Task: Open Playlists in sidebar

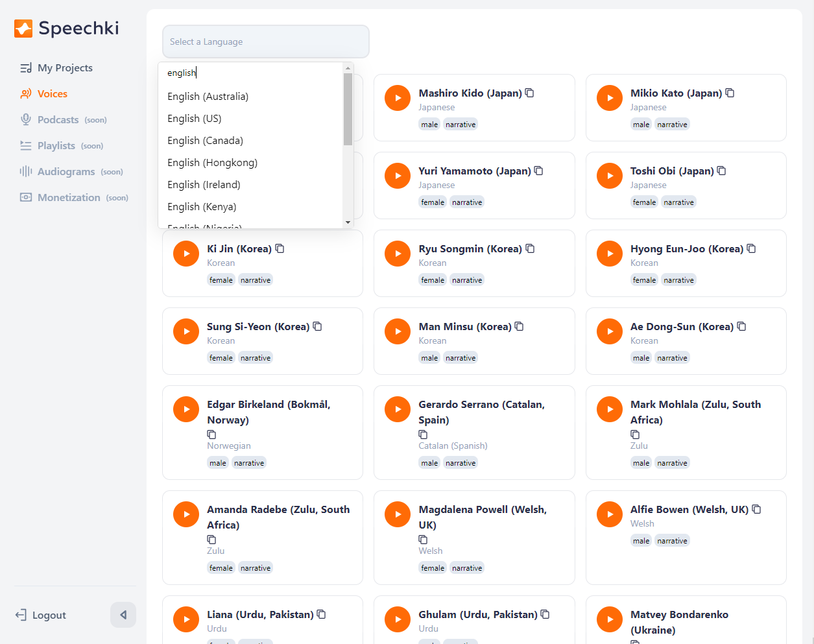Action: (x=62, y=145)
